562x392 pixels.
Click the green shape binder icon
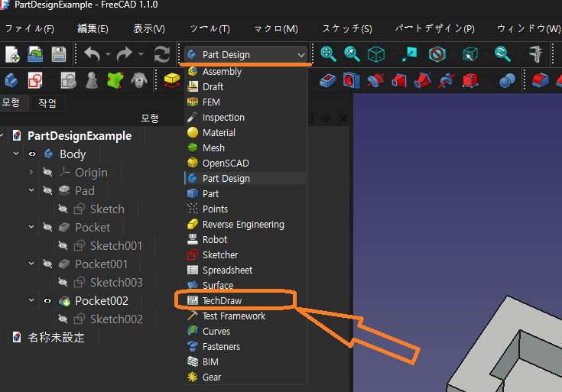(x=115, y=80)
